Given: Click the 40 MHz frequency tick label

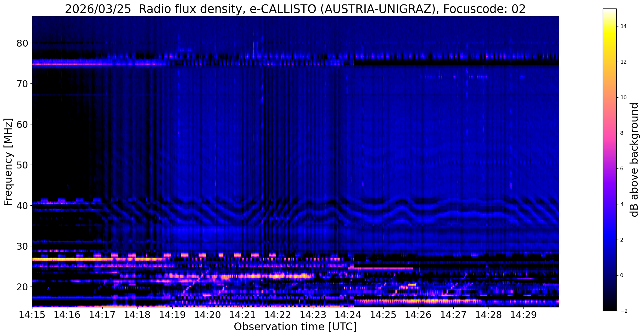Looking at the screenshot, I should (x=22, y=205).
